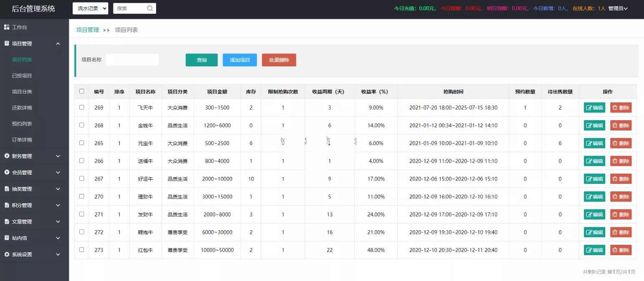
Task: Click the search magnifier icon in top bar
Action: click(150, 8)
